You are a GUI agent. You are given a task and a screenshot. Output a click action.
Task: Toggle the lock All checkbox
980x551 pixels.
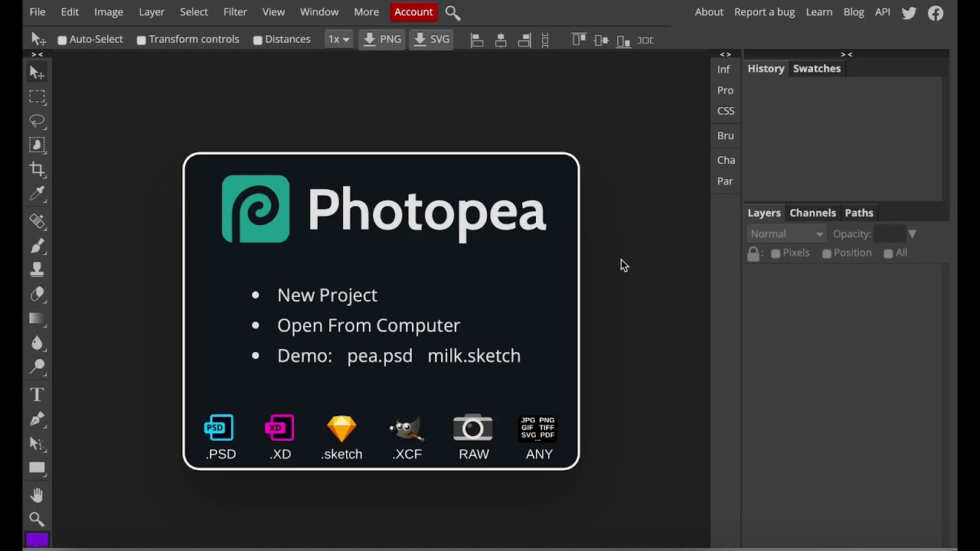pyautogui.click(x=888, y=253)
